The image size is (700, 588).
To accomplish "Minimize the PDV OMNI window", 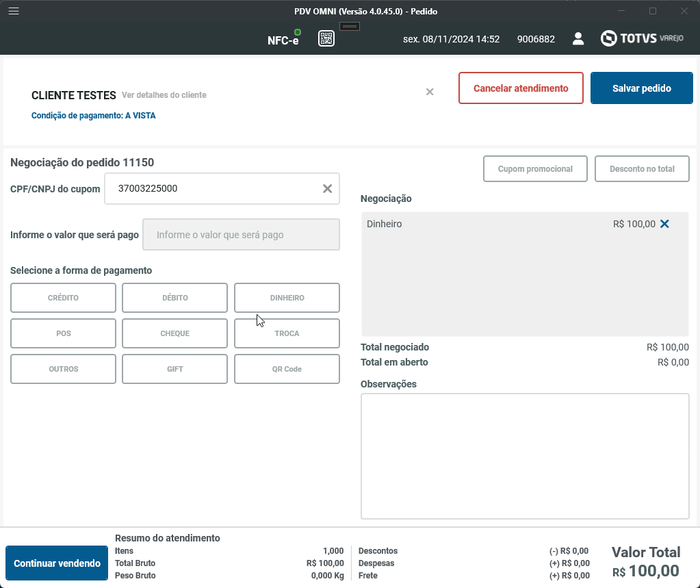I will [621, 11].
